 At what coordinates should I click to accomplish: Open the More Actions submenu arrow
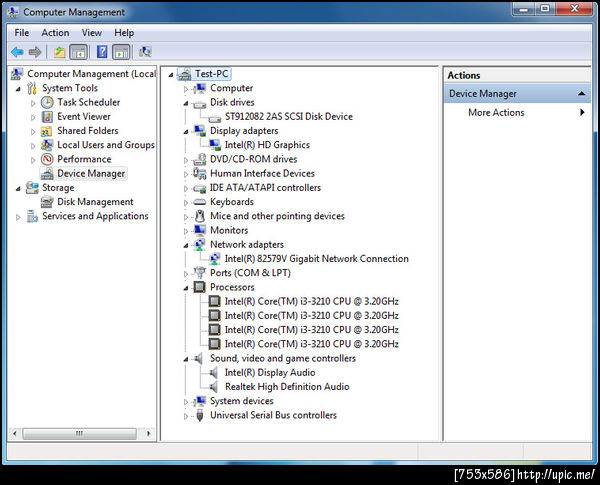pos(582,113)
